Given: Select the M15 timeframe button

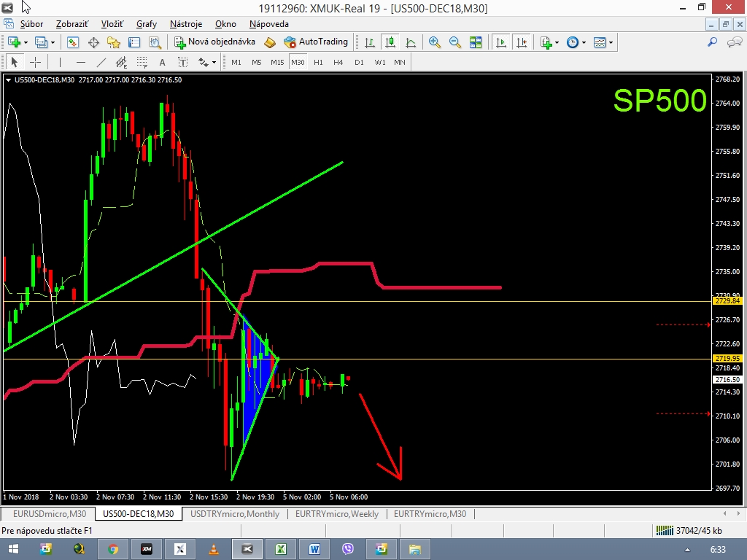Looking at the screenshot, I should [277, 63].
